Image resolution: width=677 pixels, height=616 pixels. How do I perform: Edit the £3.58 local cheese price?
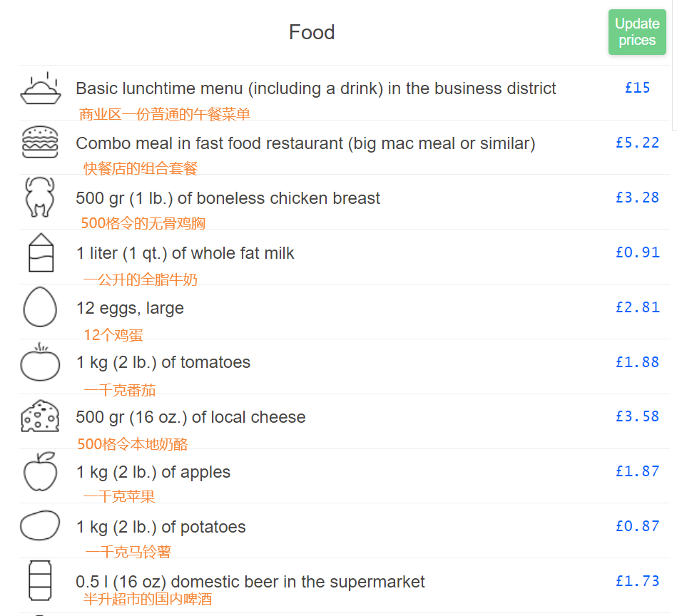coord(637,416)
